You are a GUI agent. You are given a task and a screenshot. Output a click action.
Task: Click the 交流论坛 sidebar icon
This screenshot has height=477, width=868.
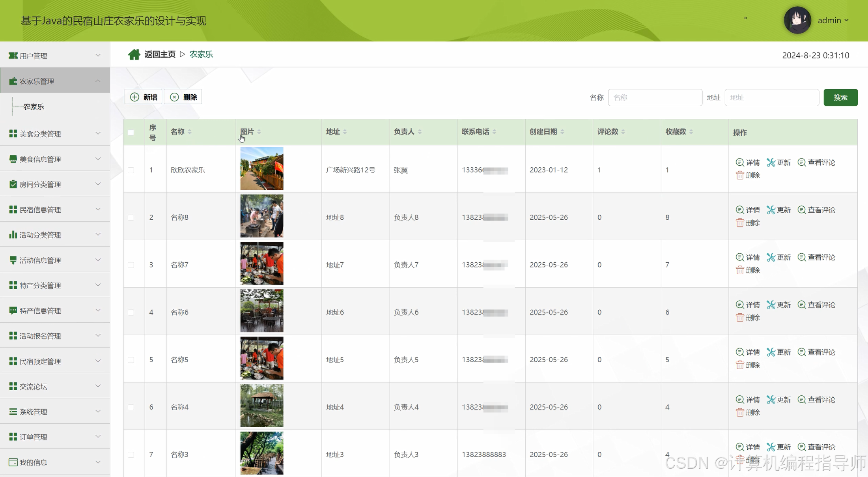click(x=13, y=387)
